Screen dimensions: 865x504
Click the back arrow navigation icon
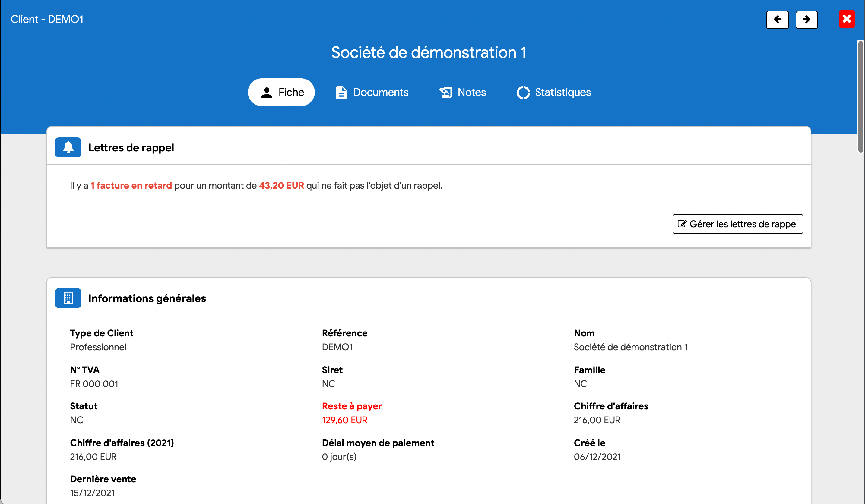click(x=778, y=19)
